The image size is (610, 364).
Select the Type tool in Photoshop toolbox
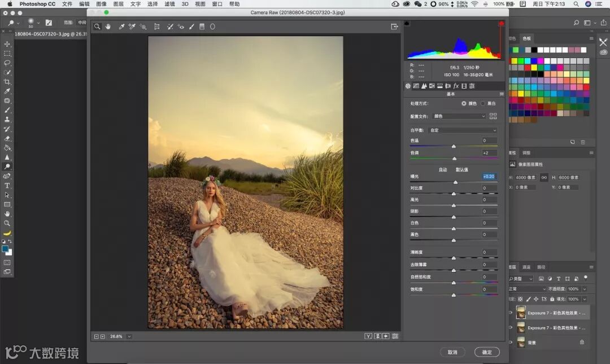[x=7, y=186]
